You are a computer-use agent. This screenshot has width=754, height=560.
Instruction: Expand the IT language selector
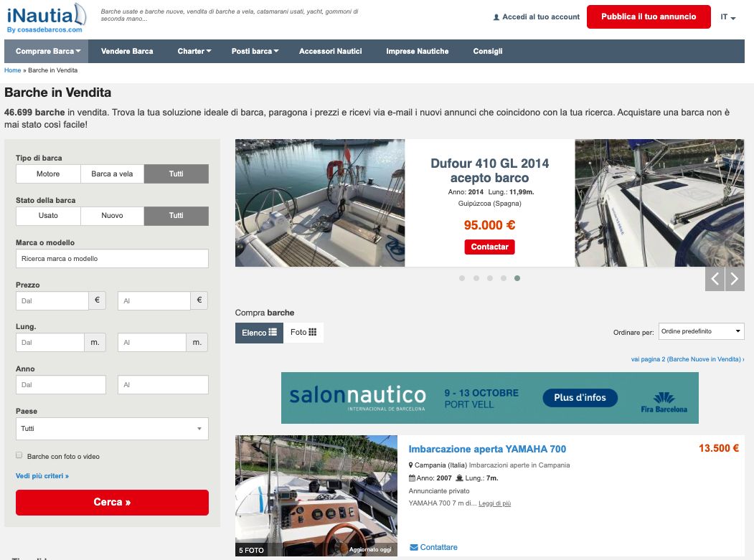tap(728, 17)
